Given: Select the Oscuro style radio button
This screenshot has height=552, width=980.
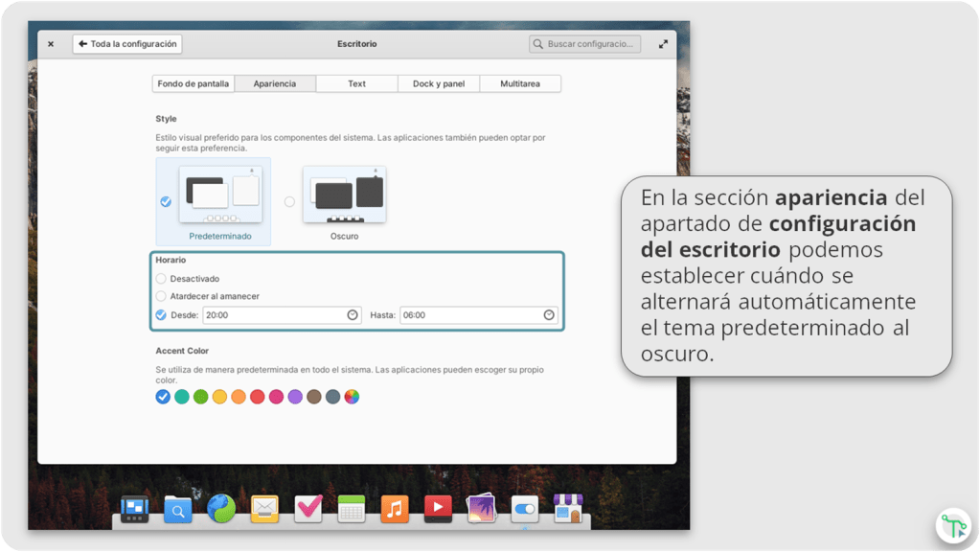Looking at the screenshot, I should pyautogui.click(x=289, y=202).
